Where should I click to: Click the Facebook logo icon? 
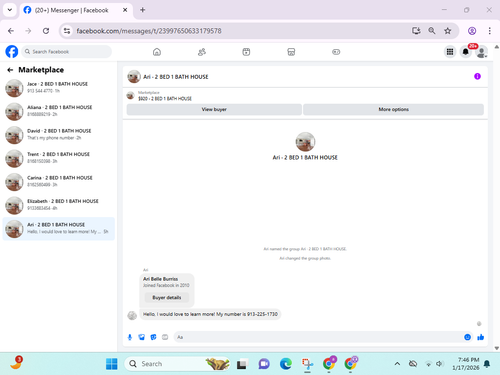point(12,52)
